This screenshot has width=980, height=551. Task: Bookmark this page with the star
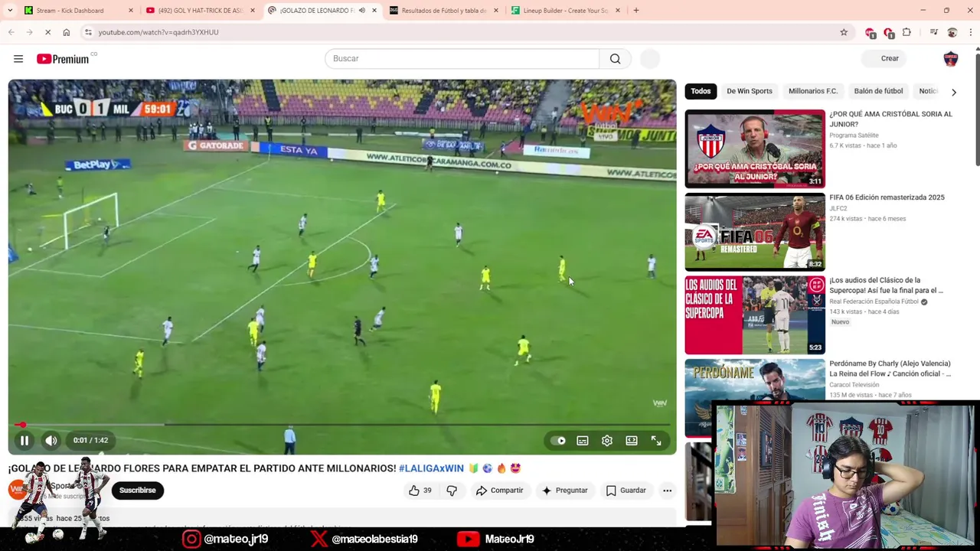pos(844,32)
